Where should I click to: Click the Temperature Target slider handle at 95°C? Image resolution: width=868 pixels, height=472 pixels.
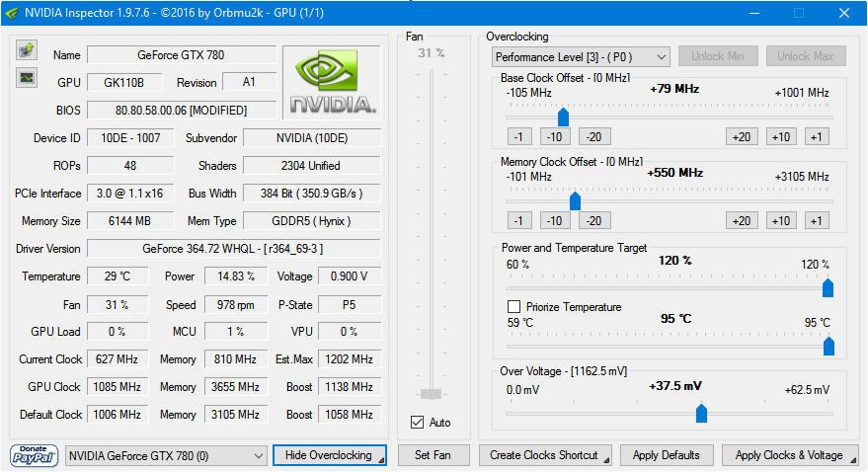click(x=829, y=346)
